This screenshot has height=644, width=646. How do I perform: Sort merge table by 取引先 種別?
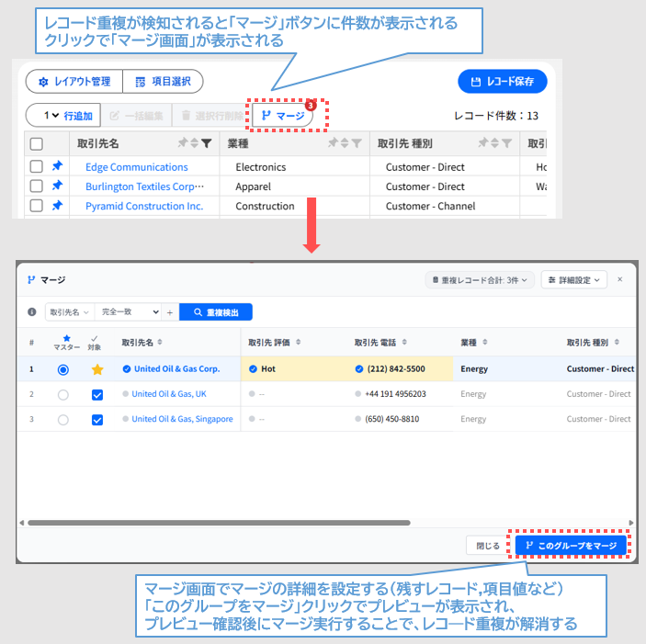[617, 342]
